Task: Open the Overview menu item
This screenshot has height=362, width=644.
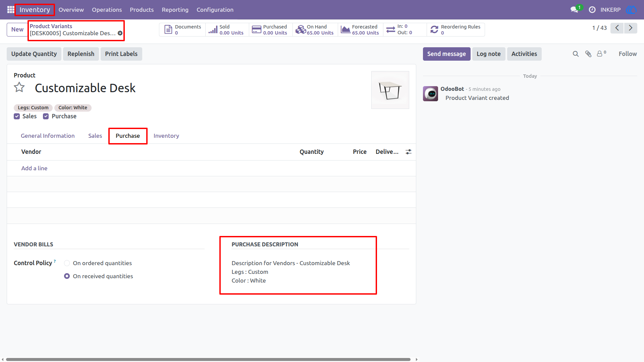Action: coord(71,10)
